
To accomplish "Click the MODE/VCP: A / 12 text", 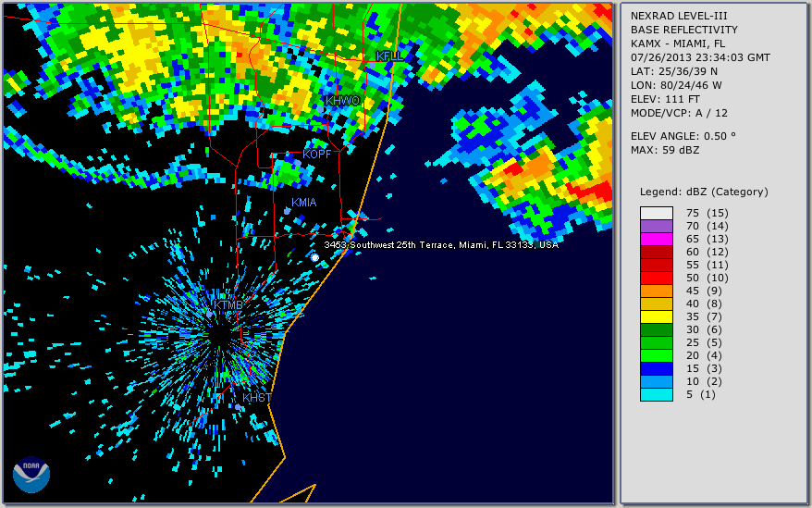I will click(679, 113).
